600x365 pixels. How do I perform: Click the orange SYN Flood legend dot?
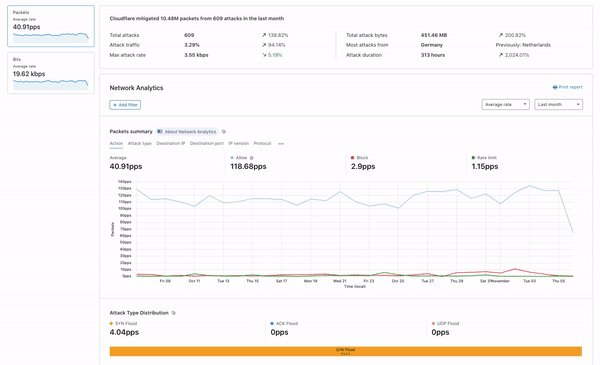tap(111, 323)
